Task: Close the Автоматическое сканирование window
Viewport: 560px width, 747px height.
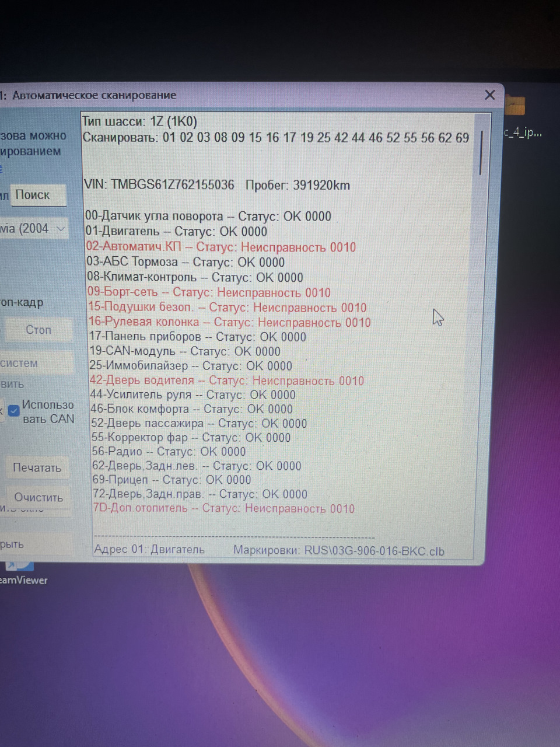Action: pyautogui.click(x=490, y=95)
